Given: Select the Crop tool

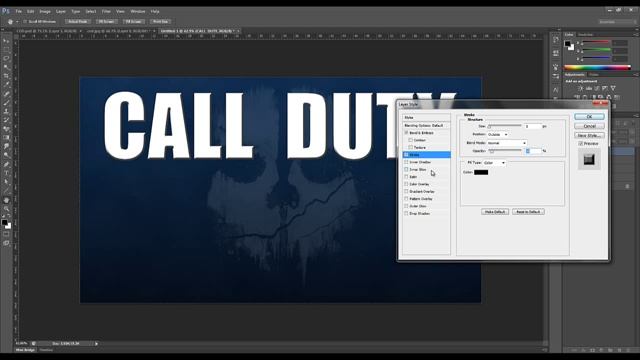Looking at the screenshot, I should tap(6, 76).
